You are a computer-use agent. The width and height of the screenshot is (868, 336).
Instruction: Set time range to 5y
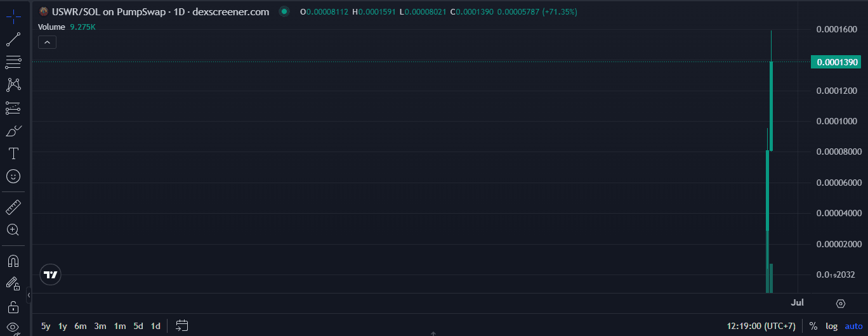tap(46, 326)
